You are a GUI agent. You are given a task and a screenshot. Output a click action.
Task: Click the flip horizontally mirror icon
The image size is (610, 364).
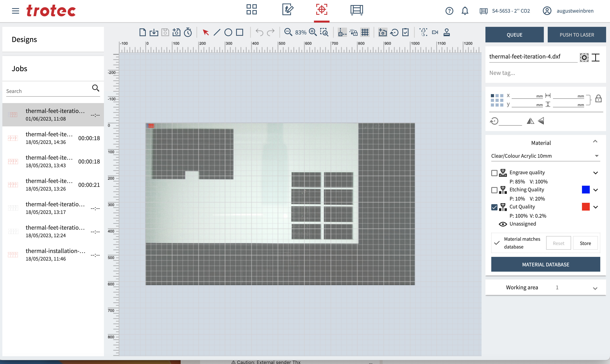tap(530, 121)
